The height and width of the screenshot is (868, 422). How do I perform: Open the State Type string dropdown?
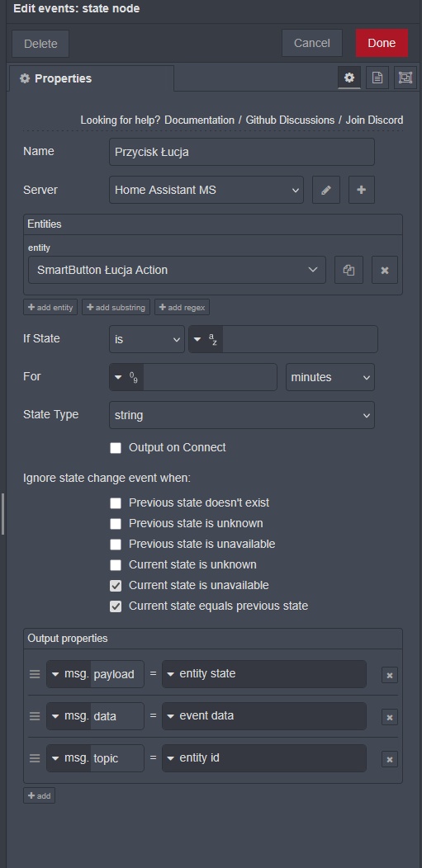pyautogui.click(x=242, y=415)
